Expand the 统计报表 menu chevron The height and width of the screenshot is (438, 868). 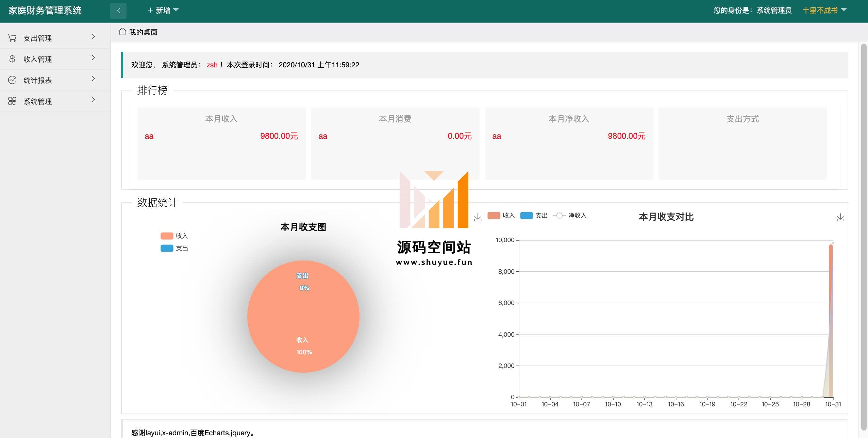pos(93,79)
